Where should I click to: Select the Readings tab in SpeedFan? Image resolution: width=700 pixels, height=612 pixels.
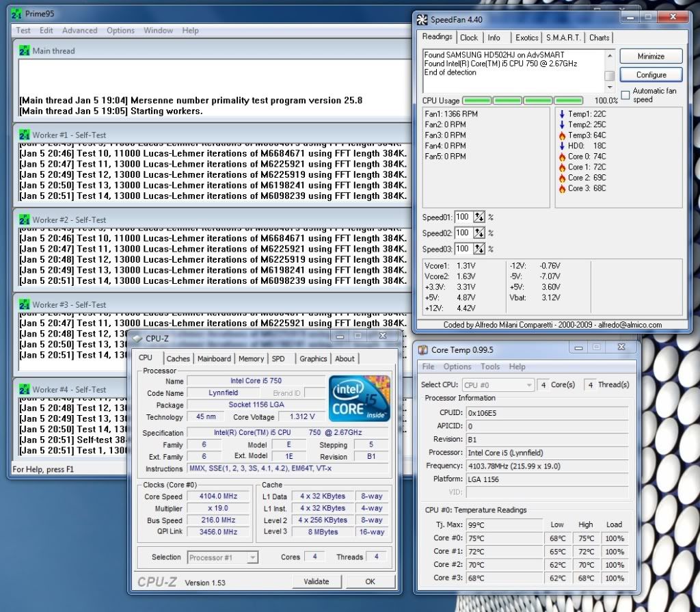pos(437,37)
